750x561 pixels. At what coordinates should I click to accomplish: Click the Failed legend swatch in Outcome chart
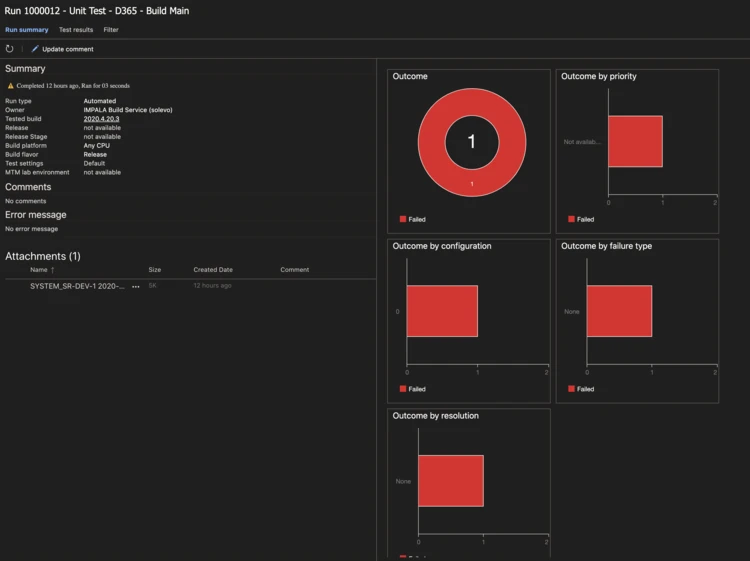(403, 219)
